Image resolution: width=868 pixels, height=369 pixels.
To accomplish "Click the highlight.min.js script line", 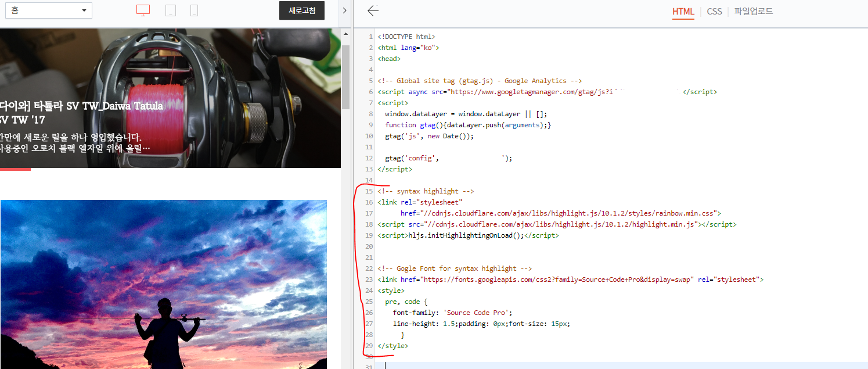I will 557,224.
